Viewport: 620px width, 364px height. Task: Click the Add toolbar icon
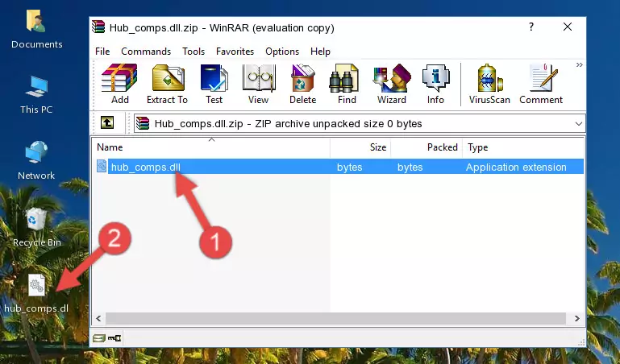[x=119, y=84]
